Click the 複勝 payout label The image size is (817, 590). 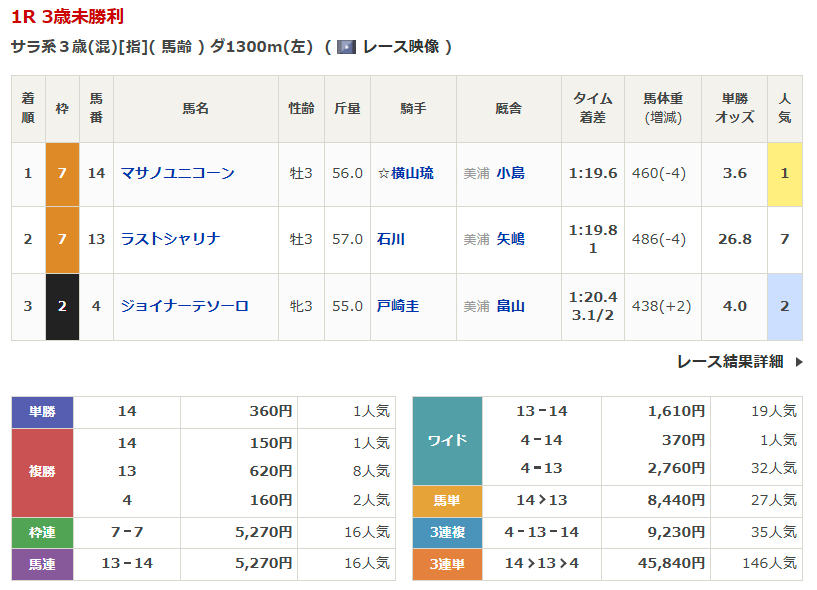pyautogui.click(x=42, y=471)
